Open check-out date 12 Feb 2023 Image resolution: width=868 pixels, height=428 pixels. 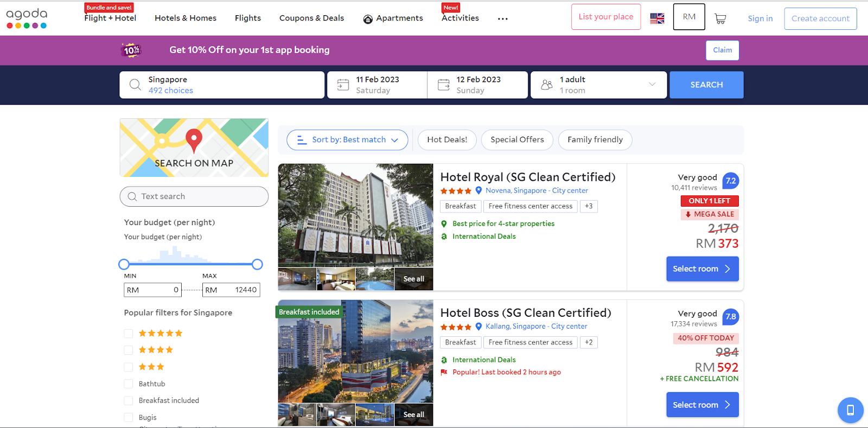[477, 85]
